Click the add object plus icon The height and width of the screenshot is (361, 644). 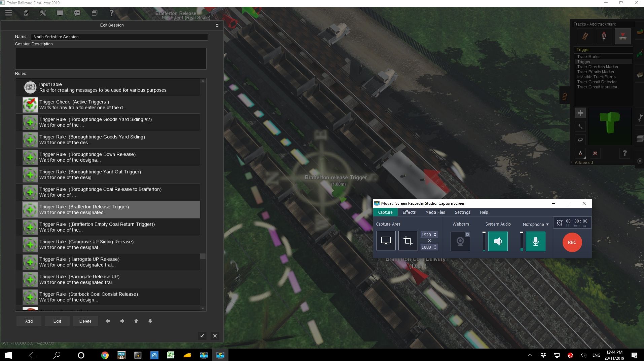(x=580, y=113)
